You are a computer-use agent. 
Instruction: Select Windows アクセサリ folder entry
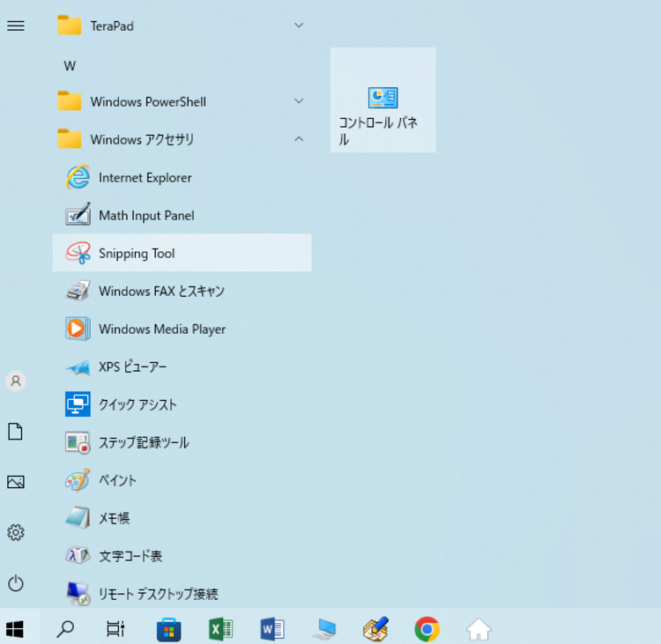click(182, 139)
